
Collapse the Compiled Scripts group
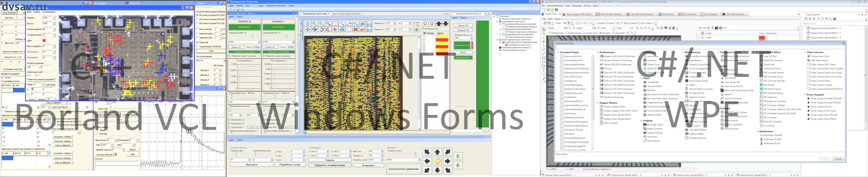[558, 52]
